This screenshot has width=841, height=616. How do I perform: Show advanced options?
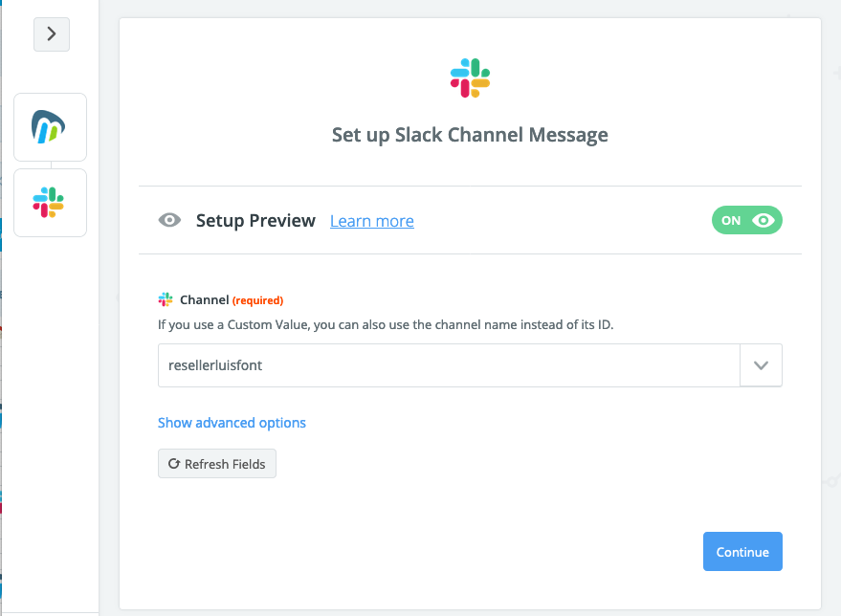point(232,423)
